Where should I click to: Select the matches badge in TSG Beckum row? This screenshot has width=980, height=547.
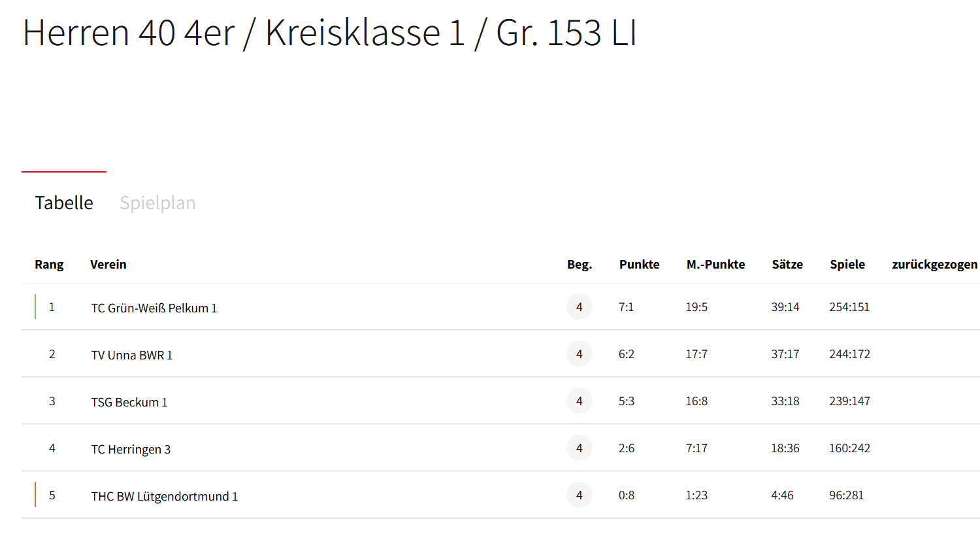579,401
